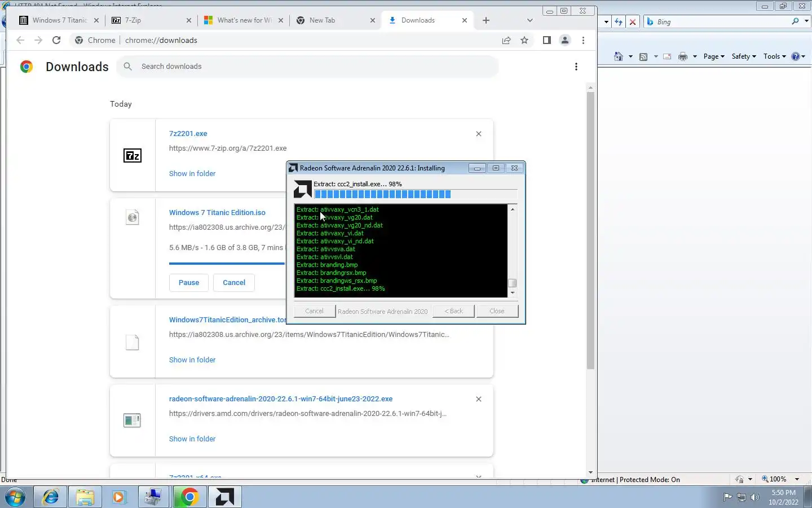812x508 pixels.
Task: Click the 7-Zip file icon for 7z2201.exe
Action: tap(133, 155)
